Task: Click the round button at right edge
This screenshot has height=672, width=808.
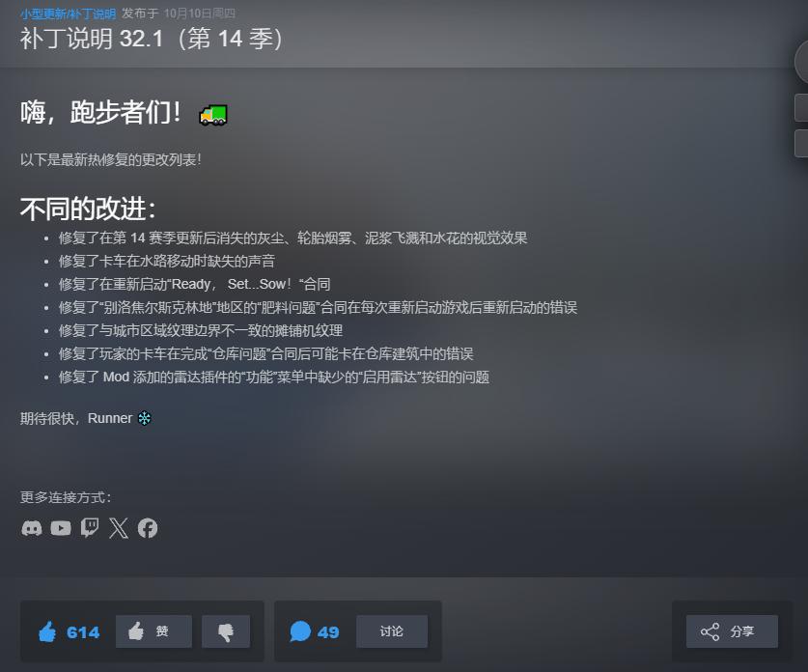Action: 802,61
